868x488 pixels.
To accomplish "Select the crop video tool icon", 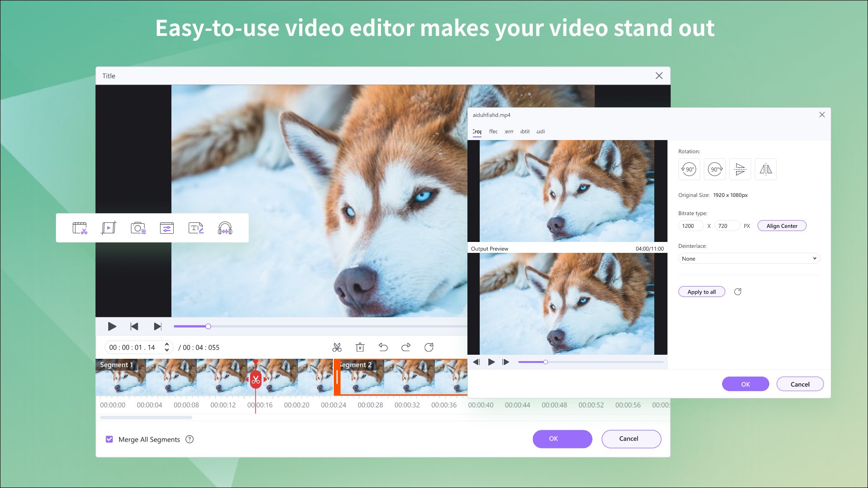I will pos(109,228).
